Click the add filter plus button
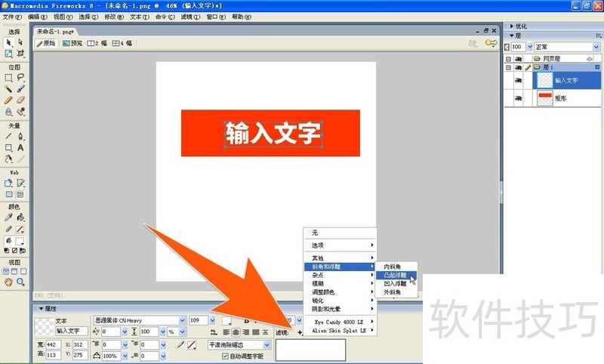Image resolution: width=604 pixels, height=364 pixels. (300, 332)
